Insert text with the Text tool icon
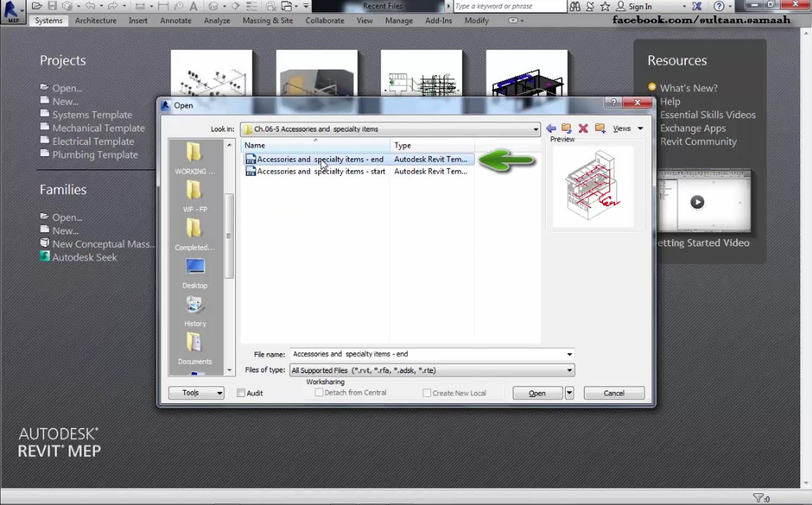The image size is (812, 505). click(193, 6)
